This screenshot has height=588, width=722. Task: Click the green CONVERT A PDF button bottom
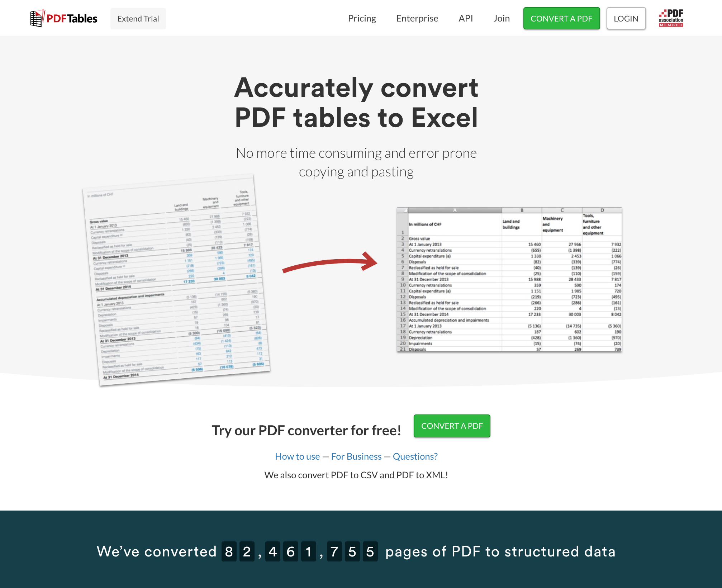coord(452,425)
